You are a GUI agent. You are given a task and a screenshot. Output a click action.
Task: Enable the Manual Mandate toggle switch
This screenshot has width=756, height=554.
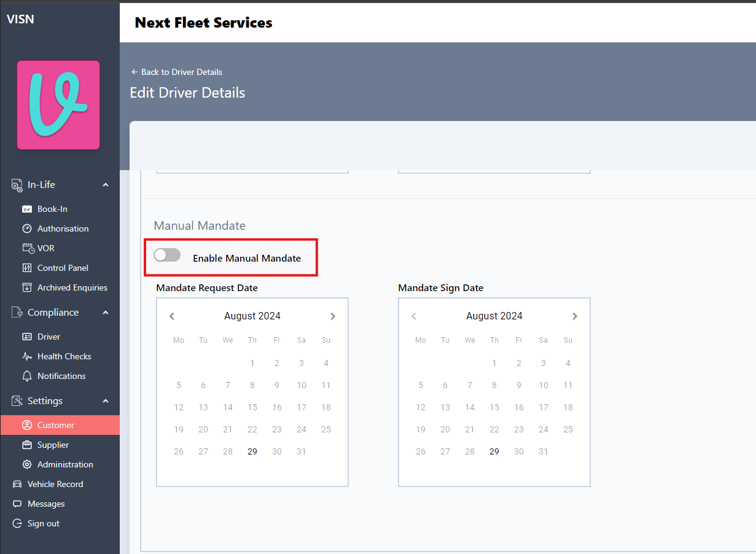[x=167, y=255]
